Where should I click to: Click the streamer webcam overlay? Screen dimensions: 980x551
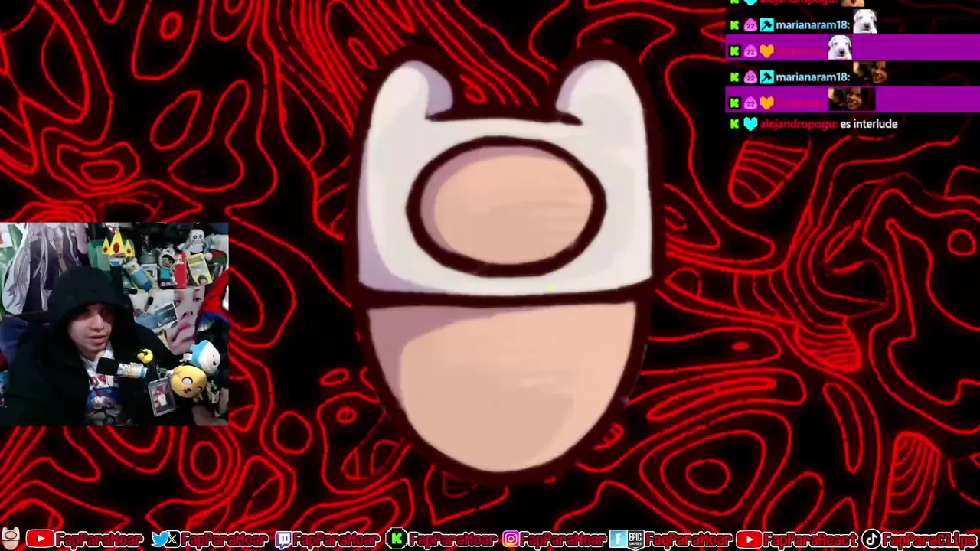point(114,324)
